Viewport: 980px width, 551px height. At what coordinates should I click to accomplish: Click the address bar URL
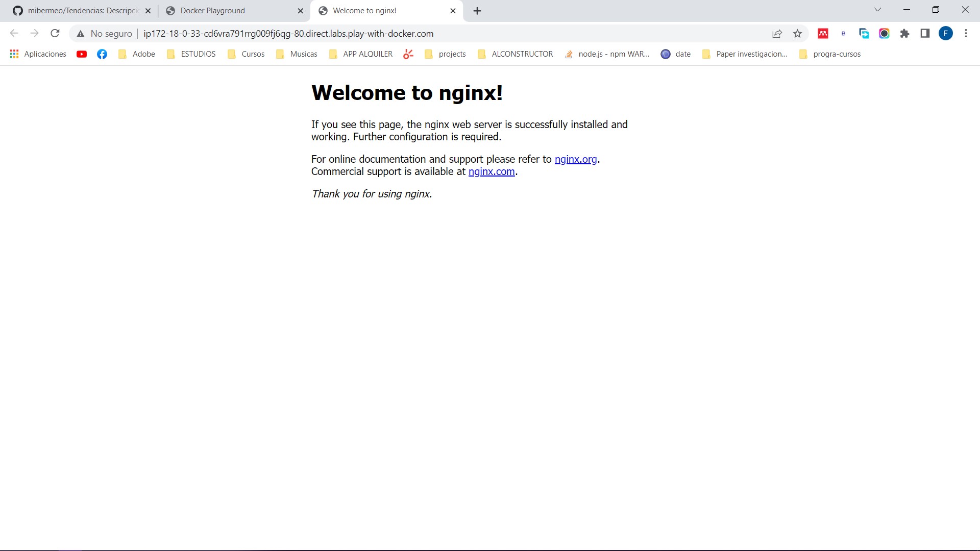(288, 34)
